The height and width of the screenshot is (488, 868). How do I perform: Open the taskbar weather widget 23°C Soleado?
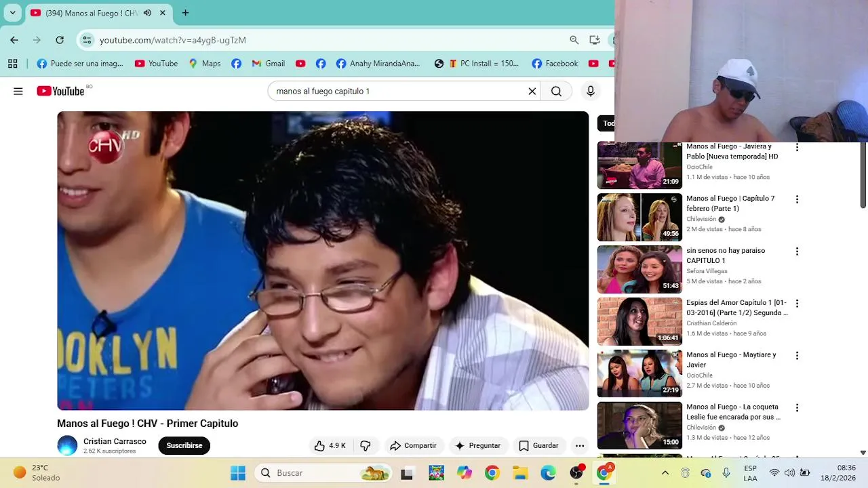37,473
